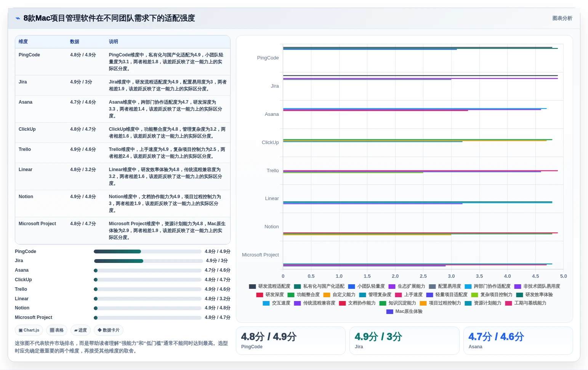The image size is (588, 370).
Task: Toggle the 私有化与国产化适配 legend series
Action: pos(319,286)
